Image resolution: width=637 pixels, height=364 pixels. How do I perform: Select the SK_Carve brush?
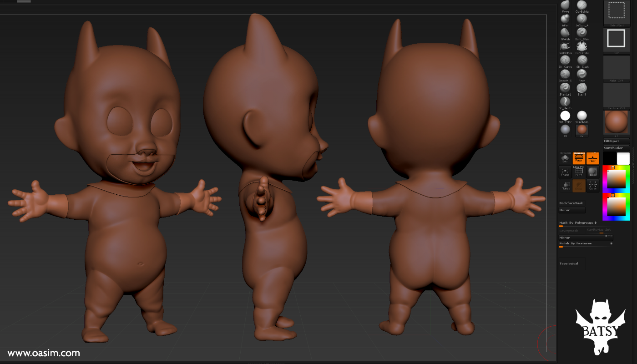[x=565, y=61]
